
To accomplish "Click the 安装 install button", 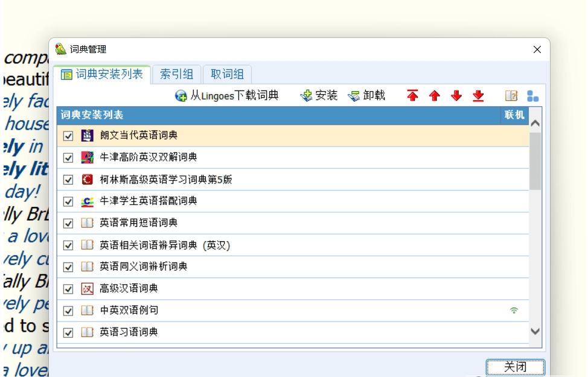I will click(319, 95).
